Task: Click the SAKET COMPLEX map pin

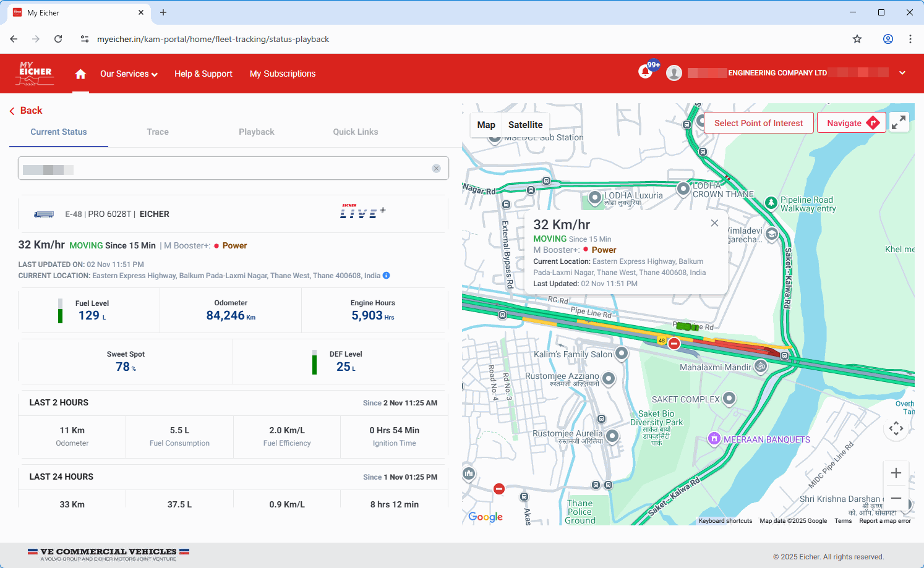Action: point(730,398)
